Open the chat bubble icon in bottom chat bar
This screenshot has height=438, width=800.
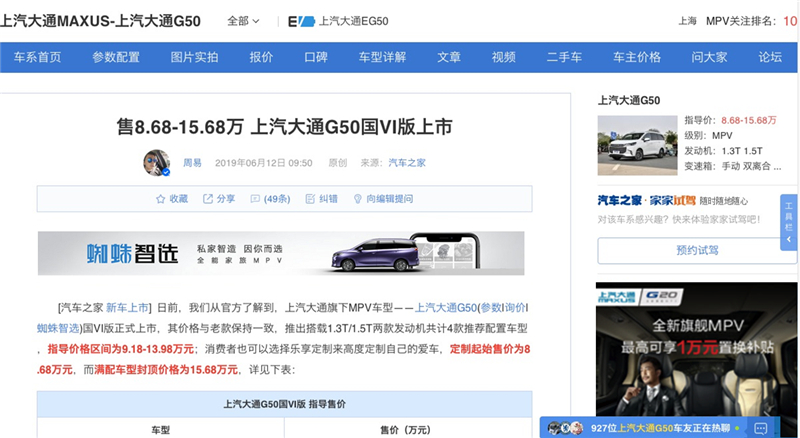(x=761, y=428)
